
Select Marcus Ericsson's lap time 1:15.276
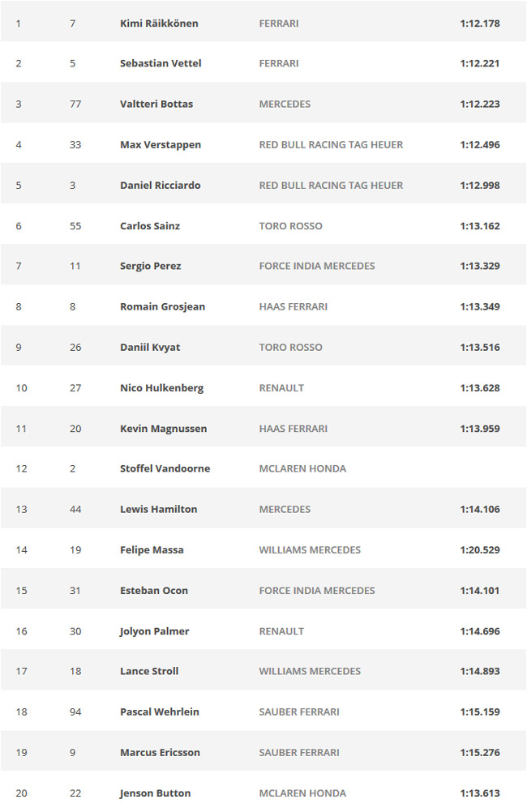pyautogui.click(x=480, y=753)
